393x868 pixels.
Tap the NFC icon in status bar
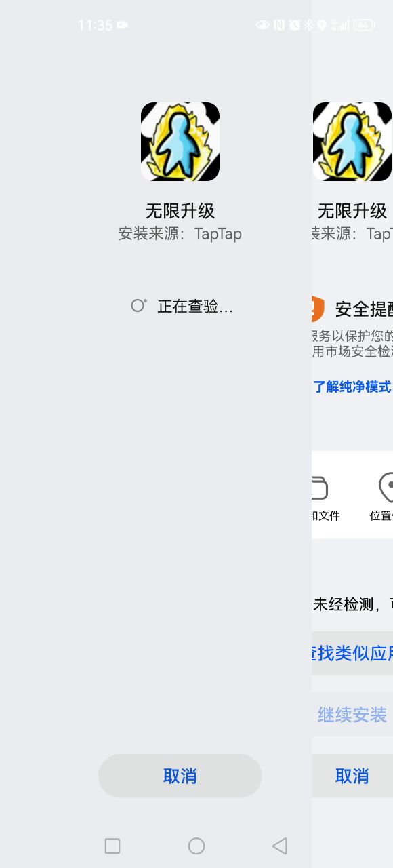click(279, 25)
